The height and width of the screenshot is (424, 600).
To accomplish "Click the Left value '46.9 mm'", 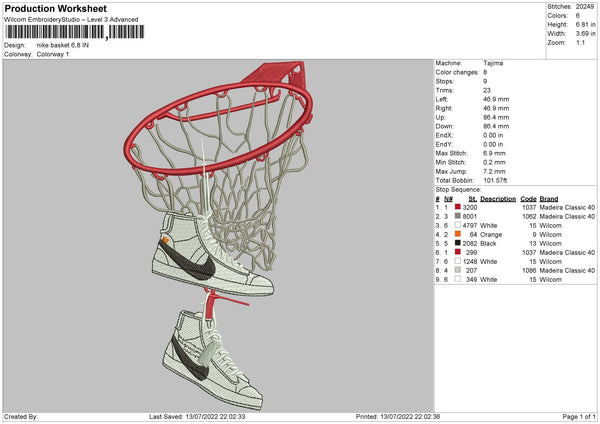I will click(496, 99).
